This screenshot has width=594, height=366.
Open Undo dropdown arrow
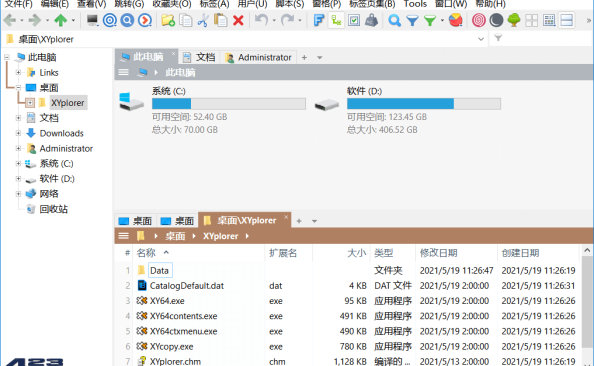tap(274, 20)
